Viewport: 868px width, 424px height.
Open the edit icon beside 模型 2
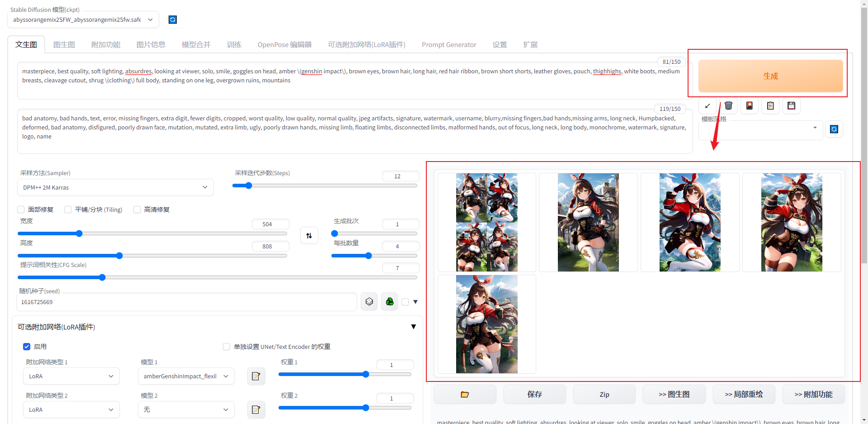(256, 410)
